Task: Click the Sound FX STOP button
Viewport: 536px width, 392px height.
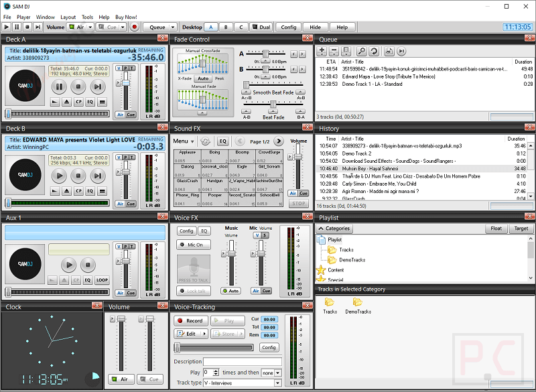Action: point(298,203)
